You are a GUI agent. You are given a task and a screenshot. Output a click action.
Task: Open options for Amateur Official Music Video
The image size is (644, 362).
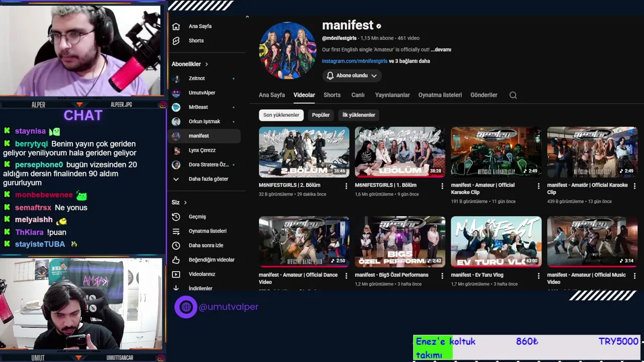coord(634,276)
